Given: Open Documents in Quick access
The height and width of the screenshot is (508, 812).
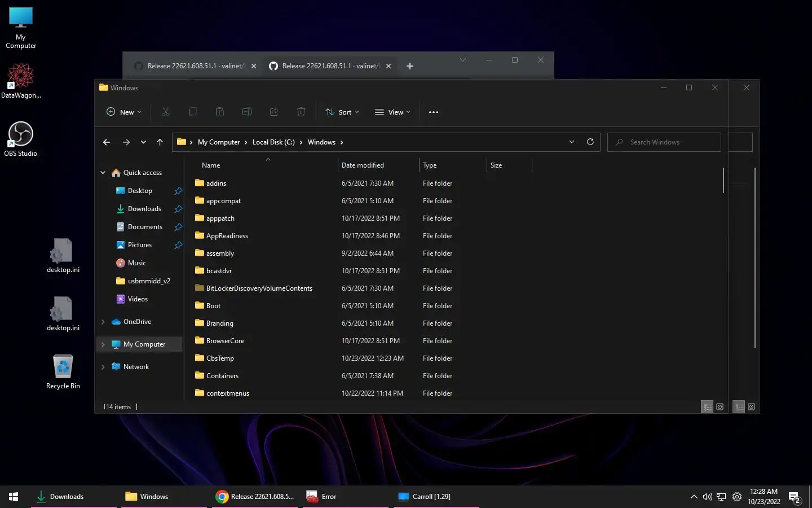Looking at the screenshot, I should pyautogui.click(x=145, y=227).
